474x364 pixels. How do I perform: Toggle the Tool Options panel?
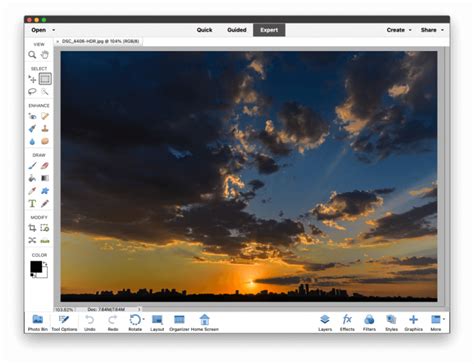64,323
